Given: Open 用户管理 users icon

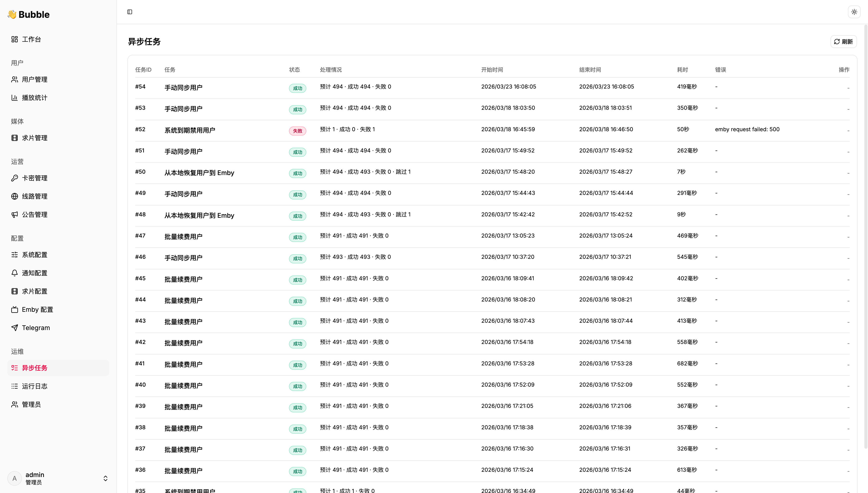Looking at the screenshot, I should pos(15,80).
